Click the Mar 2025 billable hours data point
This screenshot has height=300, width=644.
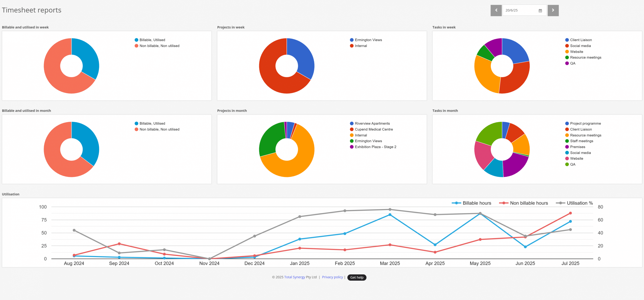[x=390, y=215]
